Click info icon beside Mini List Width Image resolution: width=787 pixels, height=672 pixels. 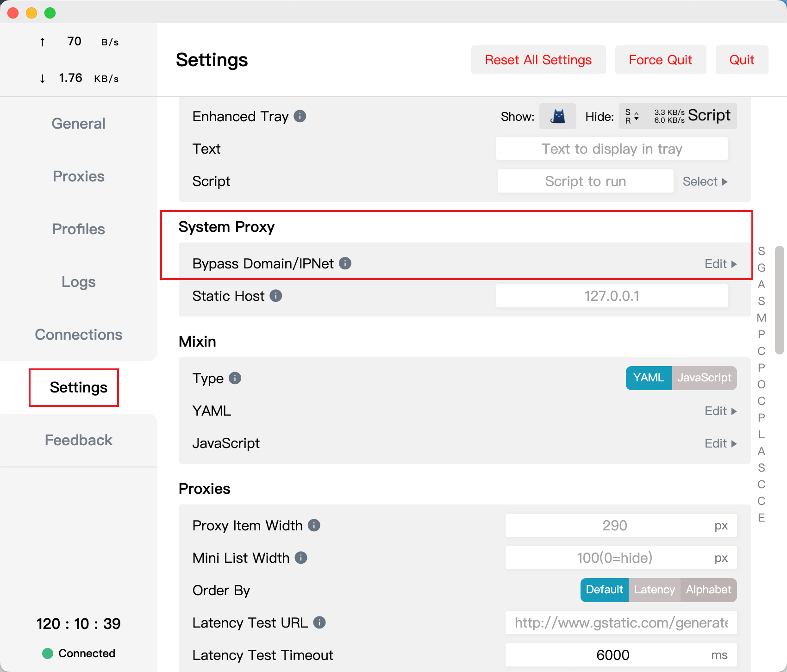click(301, 558)
